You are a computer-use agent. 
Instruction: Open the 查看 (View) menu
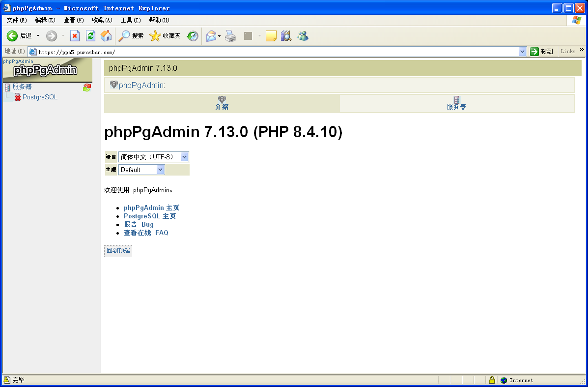click(74, 20)
